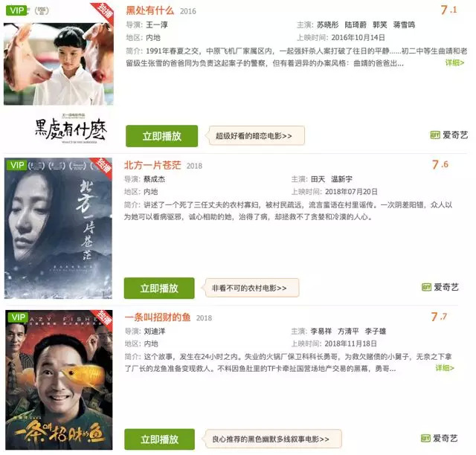Play 一条叫招财的鱼 with 立即播放 button

point(159,439)
